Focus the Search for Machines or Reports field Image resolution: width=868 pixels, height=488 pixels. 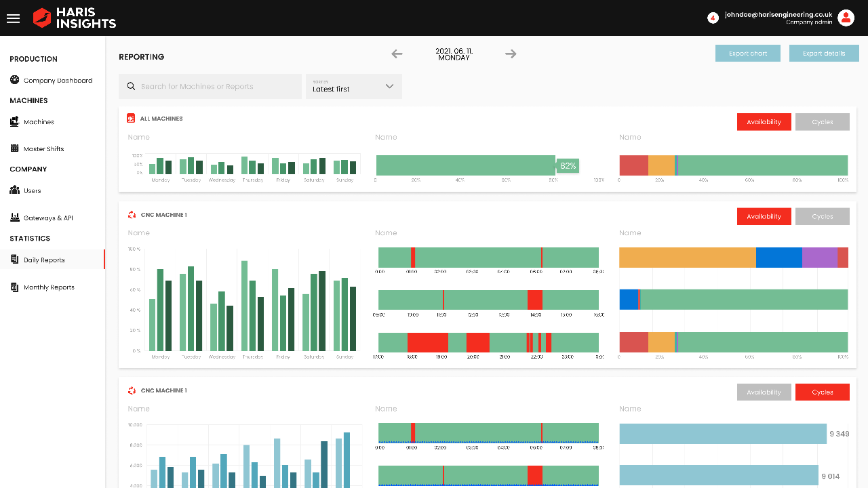tap(210, 86)
